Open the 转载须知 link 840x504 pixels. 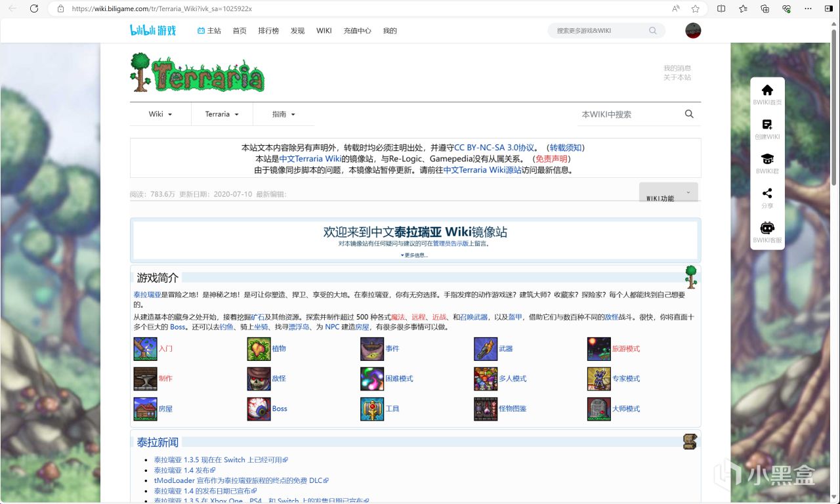coord(566,148)
